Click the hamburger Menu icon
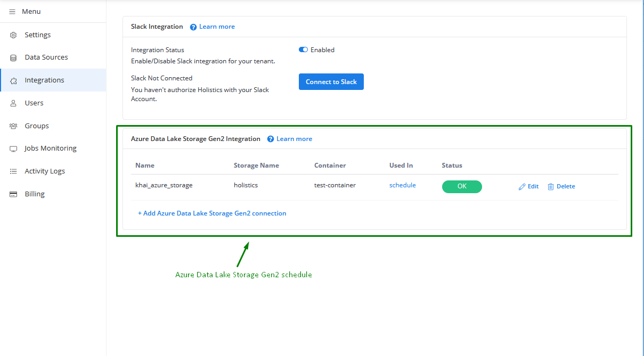Viewport: 644px width, 356px height. tap(12, 12)
